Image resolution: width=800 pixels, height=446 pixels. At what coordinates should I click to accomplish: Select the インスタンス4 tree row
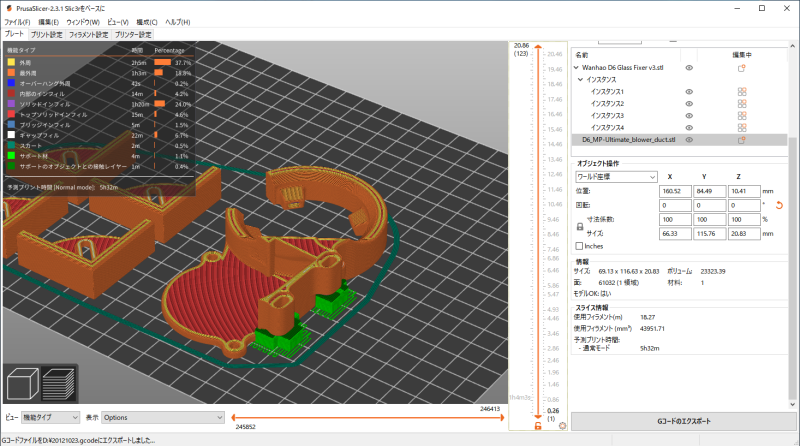tap(680, 128)
